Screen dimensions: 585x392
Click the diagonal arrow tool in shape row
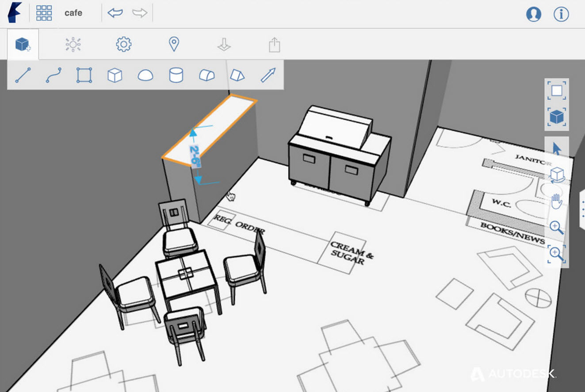pos(268,75)
